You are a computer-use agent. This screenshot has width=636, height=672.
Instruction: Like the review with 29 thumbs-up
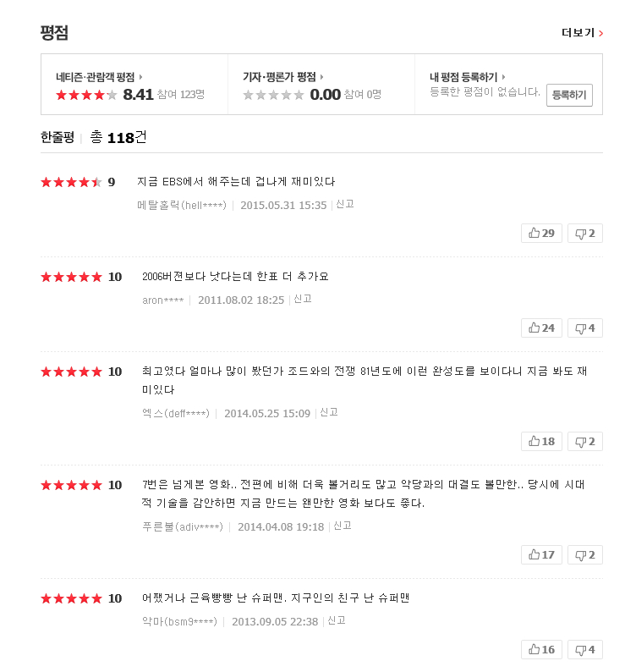tap(541, 233)
